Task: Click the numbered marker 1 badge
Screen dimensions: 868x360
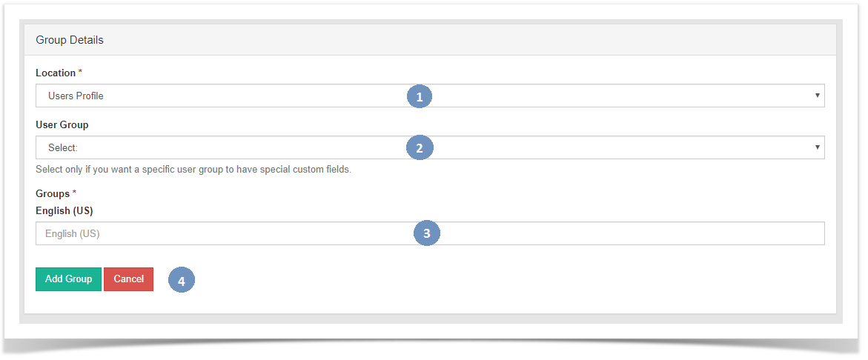Action: (x=420, y=96)
